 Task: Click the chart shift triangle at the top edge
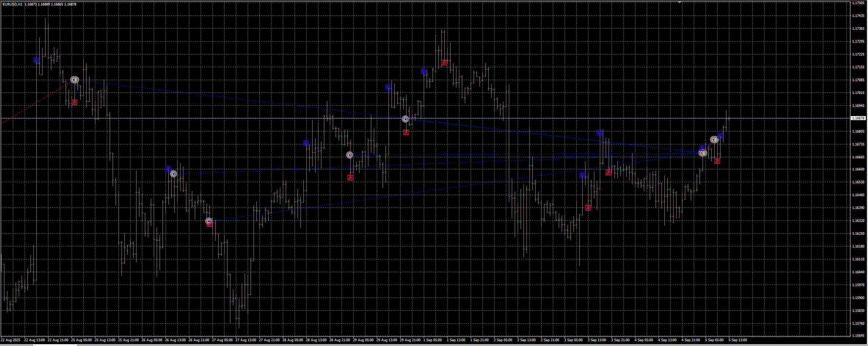pos(679,2)
